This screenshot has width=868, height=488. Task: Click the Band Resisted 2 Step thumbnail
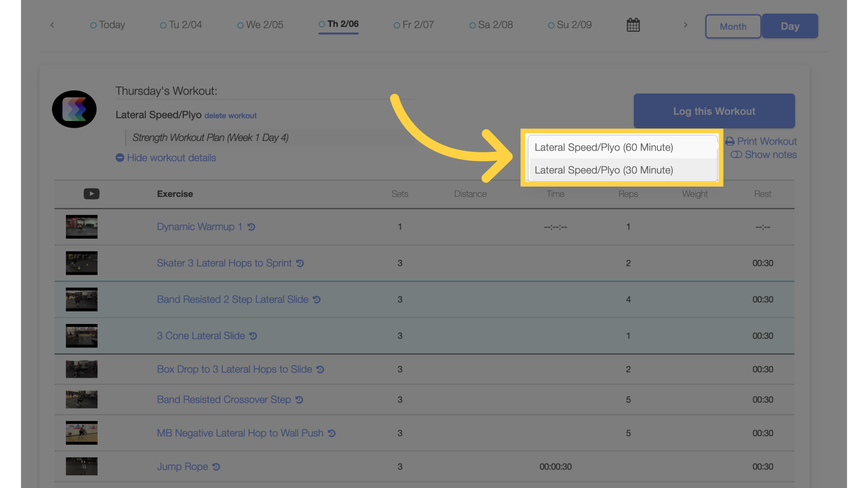tap(81, 299)
